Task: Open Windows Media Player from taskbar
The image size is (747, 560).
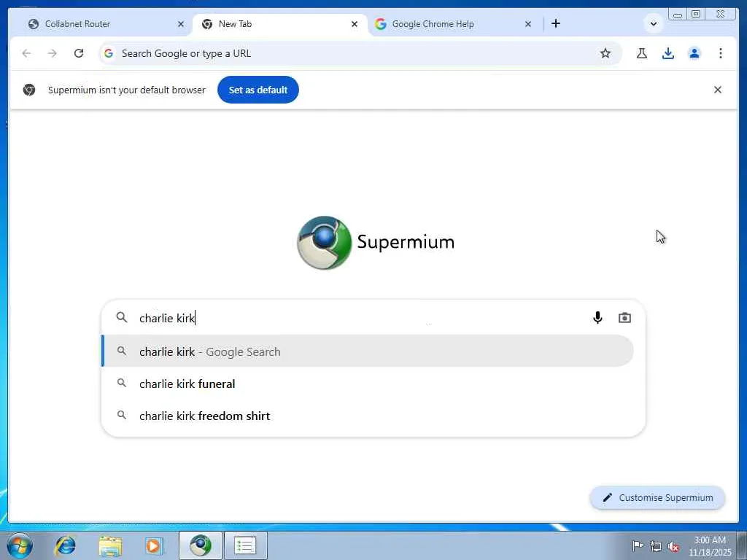Action: coord(154,545)
